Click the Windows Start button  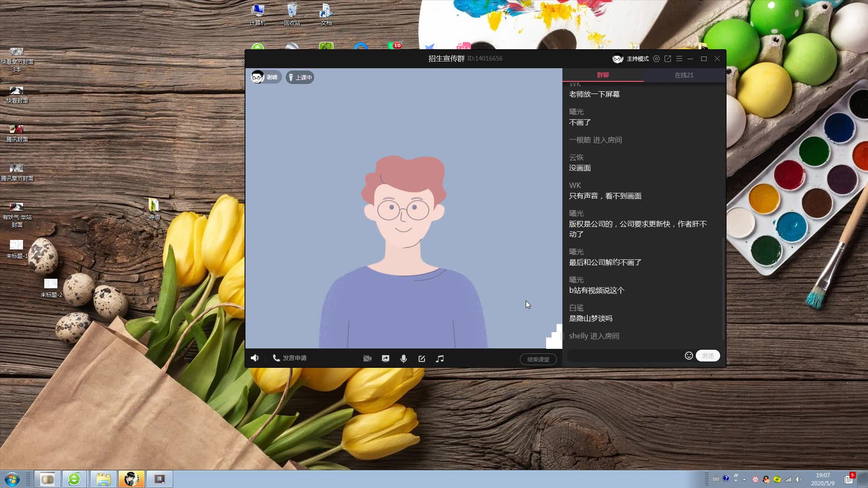12,479
